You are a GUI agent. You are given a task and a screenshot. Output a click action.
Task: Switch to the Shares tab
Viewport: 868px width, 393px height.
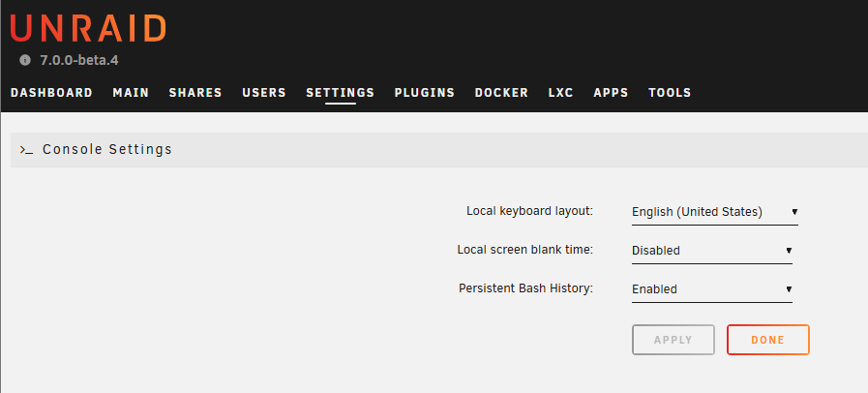(195, 92)
